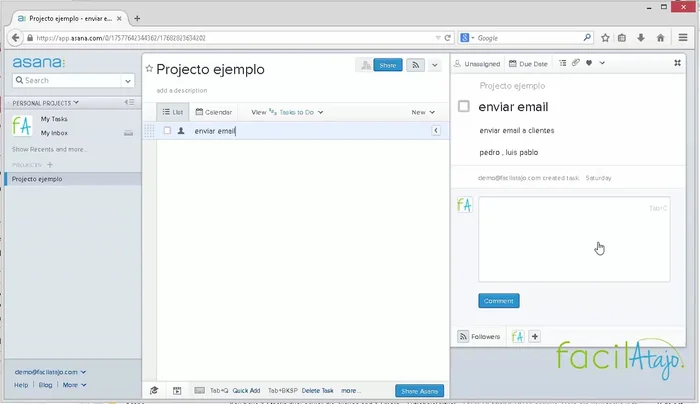Add a follower with plus button

pyautogui.click(x=534, y=336)
